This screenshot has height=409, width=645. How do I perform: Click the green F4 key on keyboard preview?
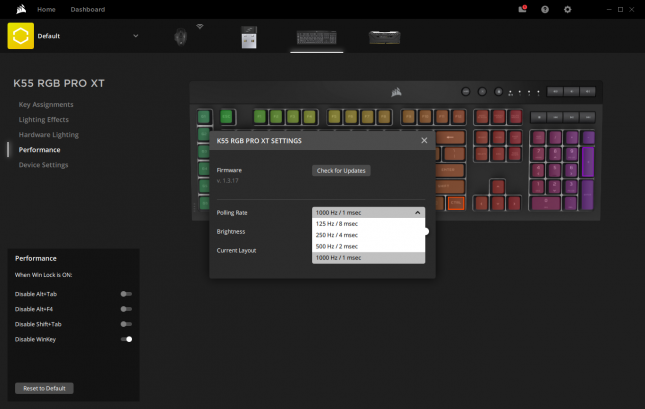(309, 117)
